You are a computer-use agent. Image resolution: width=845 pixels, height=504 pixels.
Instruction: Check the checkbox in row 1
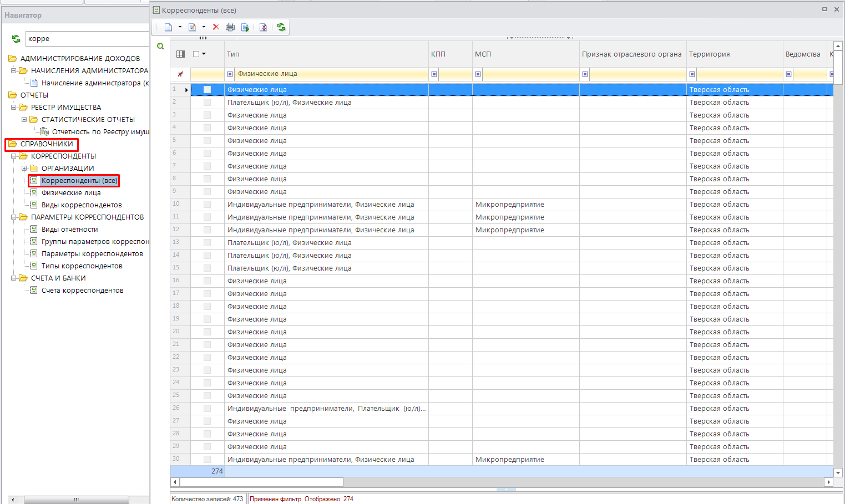point(207,90)
